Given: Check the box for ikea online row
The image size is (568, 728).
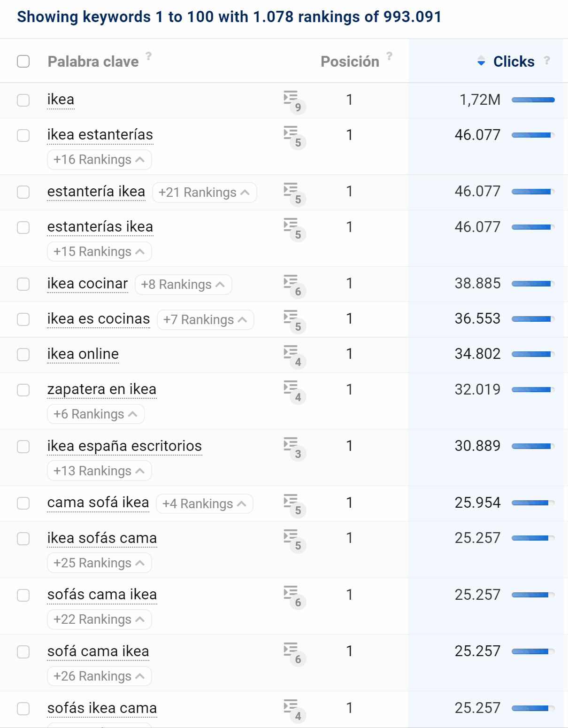Looking at the screenshot, I should tap(23, 355).
